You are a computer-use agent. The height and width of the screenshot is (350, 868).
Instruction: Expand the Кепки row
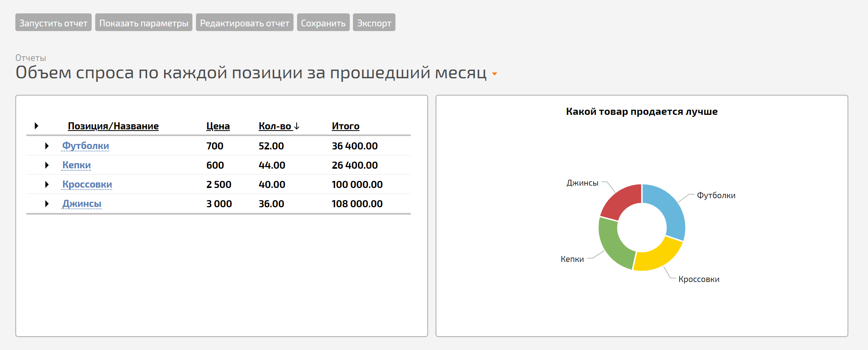click(x=47, y=165)
